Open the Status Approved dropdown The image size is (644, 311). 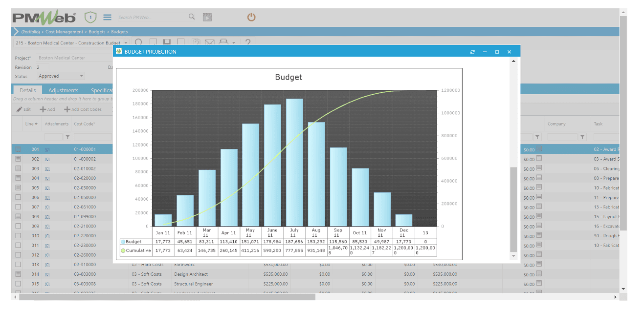click(81, 76)
